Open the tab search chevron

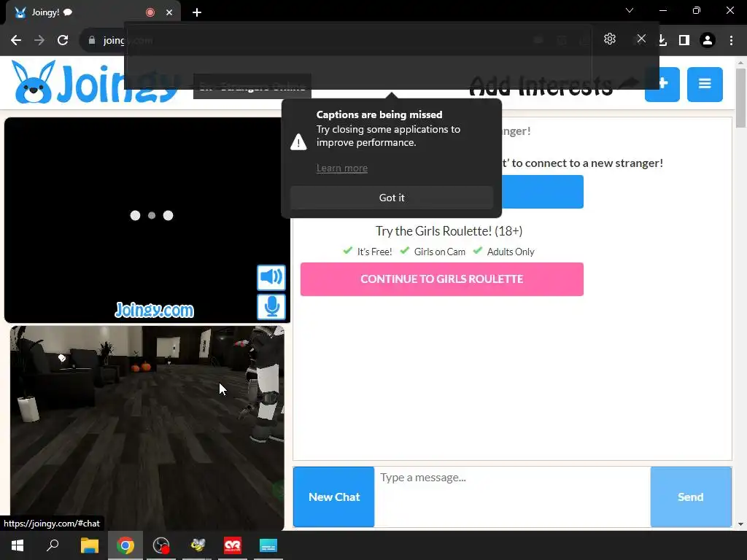(x=630, y=10)
